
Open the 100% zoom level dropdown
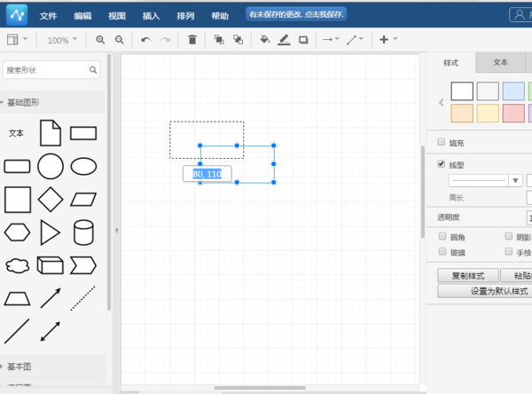62,40
